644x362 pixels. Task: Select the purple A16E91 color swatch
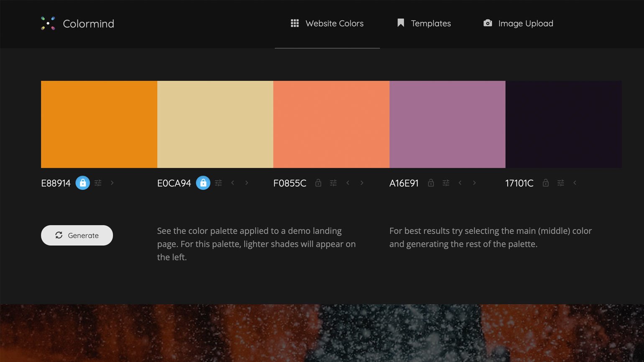coord(447,125)
